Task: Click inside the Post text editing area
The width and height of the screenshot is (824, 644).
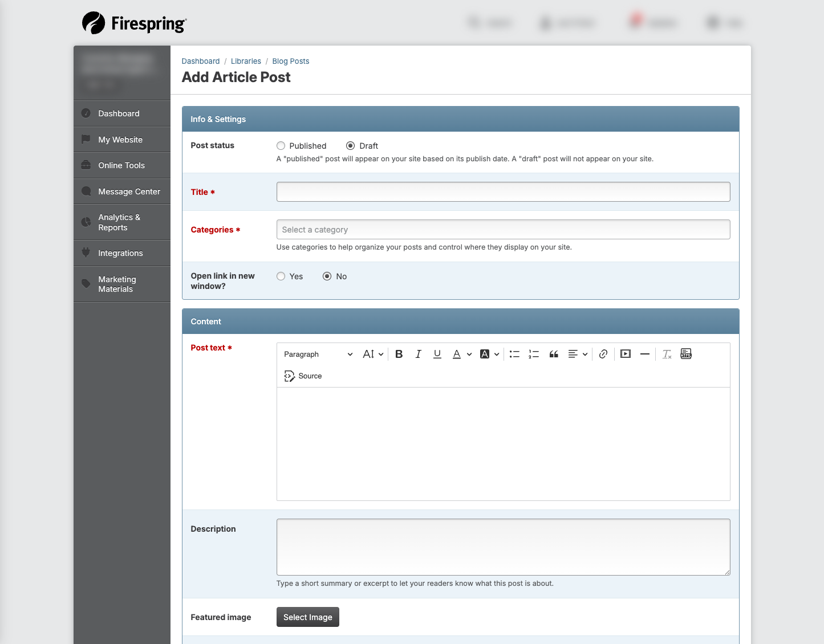Action: (503, 444)
